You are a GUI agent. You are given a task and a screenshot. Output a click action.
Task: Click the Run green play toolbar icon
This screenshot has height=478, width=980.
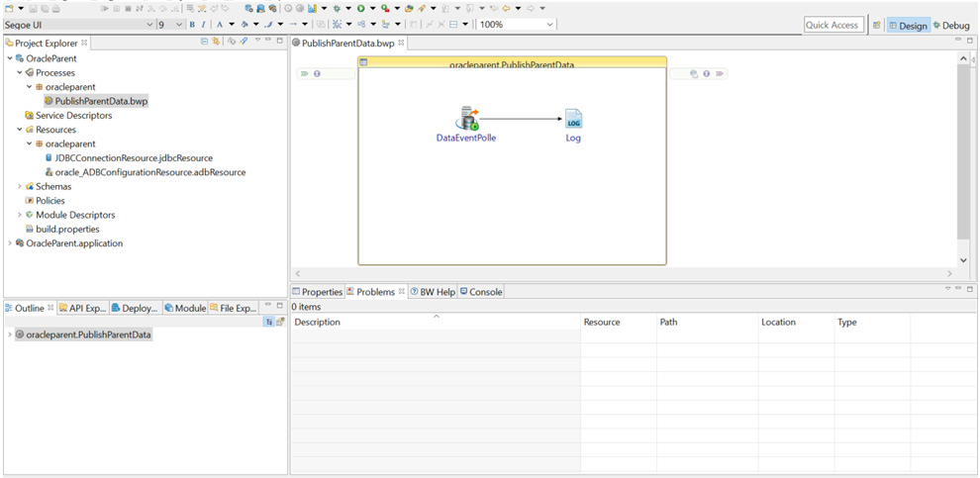[x=360, y=8]
